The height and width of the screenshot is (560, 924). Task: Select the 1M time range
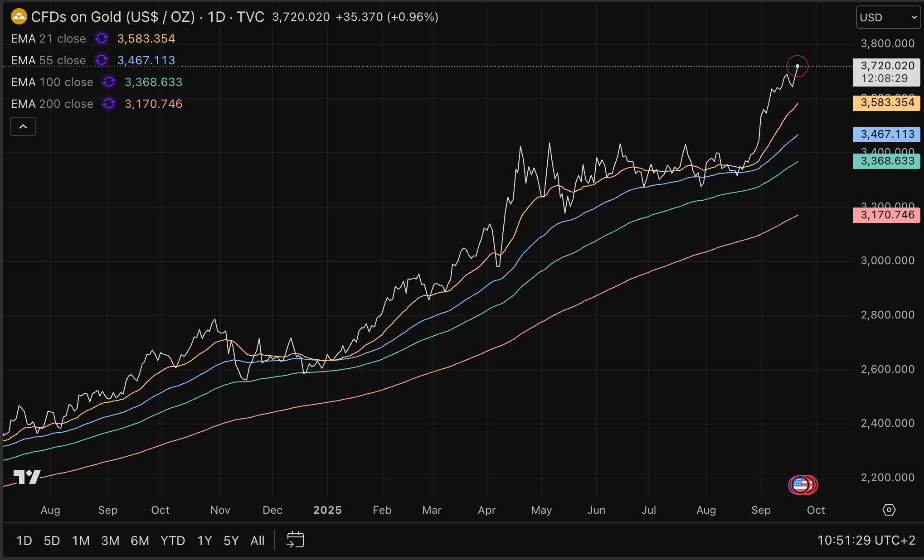tap(81, 541)
